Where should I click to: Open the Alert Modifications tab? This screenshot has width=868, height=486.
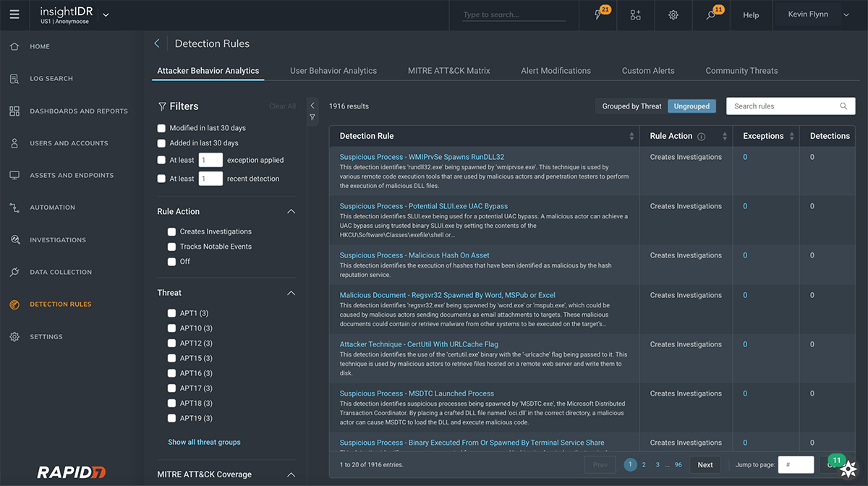556,71
